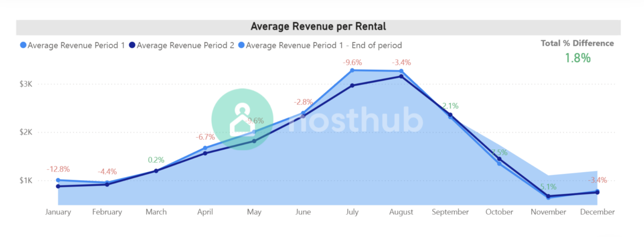Toggle the Average Revenue Period 2 legend label

[185, 46]
